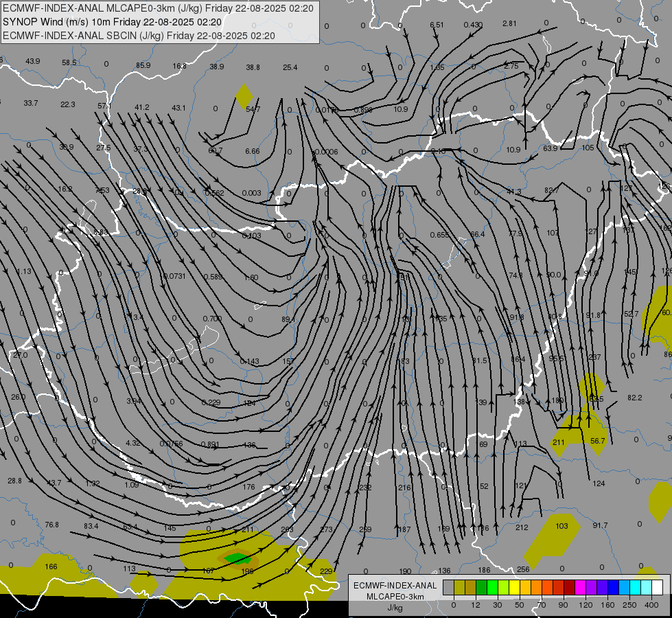This screenshot has width=672, height=618.
Task: Select the gray swatch in the color legend
Action: point(448,587)
